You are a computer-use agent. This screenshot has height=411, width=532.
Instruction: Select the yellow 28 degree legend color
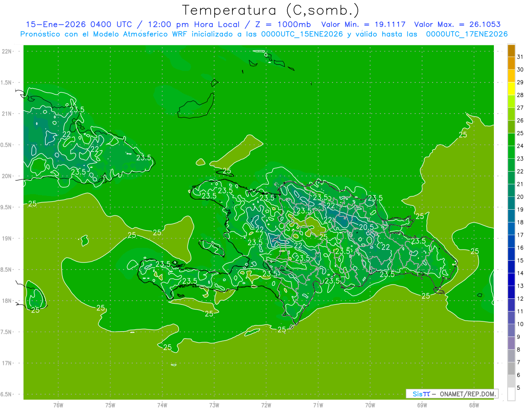511,89
